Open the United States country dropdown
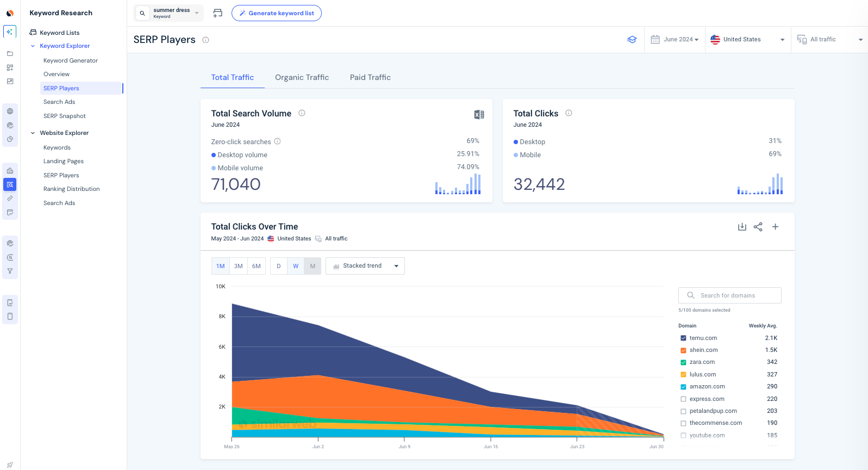This screenshot has width=868, height=470. [748, 40]
